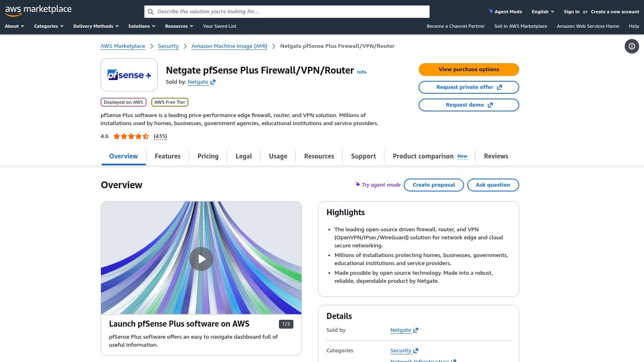Screen dimensions: 644x362
Task: Open the Solutions dropdown
Action: pos(141,26)
